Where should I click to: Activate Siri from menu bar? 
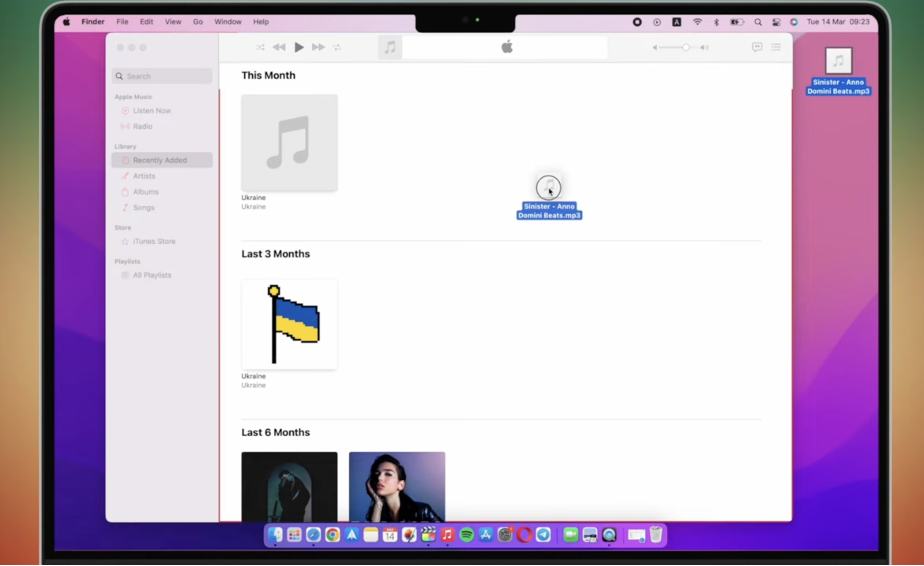(x=794, y=22)
